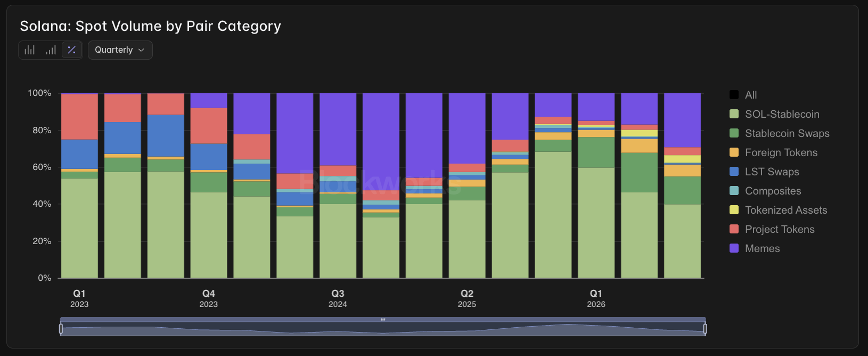The width and height of the screenshot is (868, 356).
Task: Click the 'Q3 2024' x-axis label
Action: 338,298
